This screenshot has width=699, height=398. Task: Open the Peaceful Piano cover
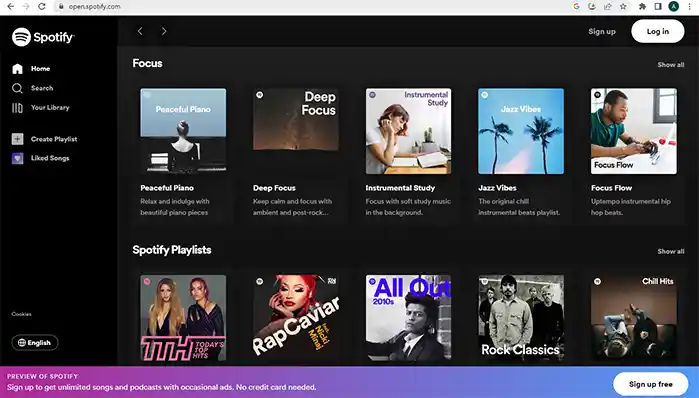(x=183, y=131)
